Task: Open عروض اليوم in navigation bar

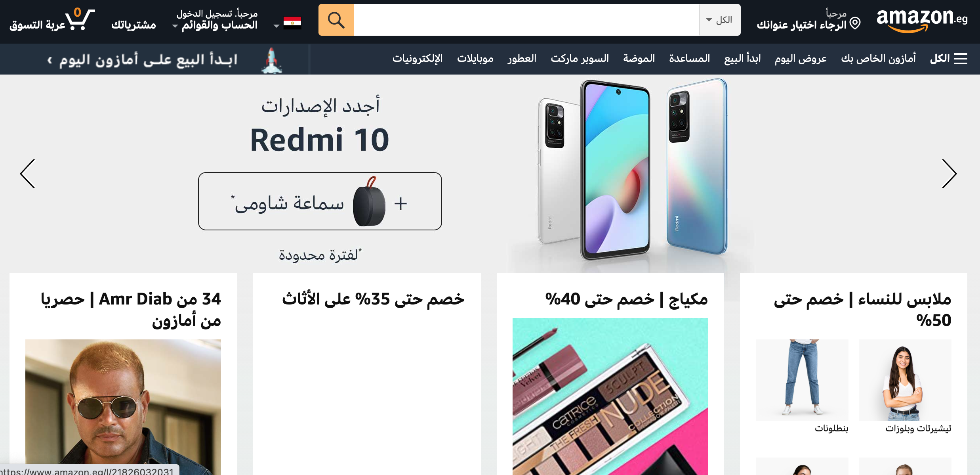Action: click(801, 59)
